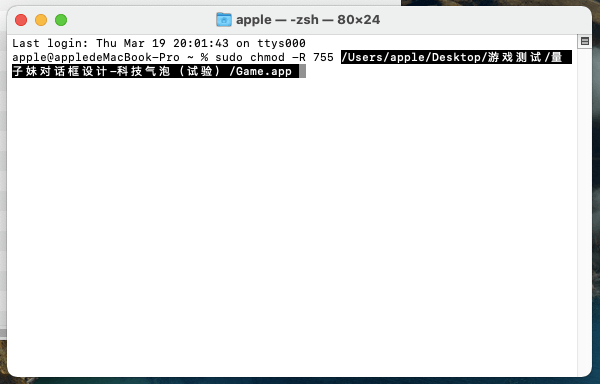This screenshot has height=384, width=600.
Task: Click "ttys000" in the login line
Action: point(281,43)
